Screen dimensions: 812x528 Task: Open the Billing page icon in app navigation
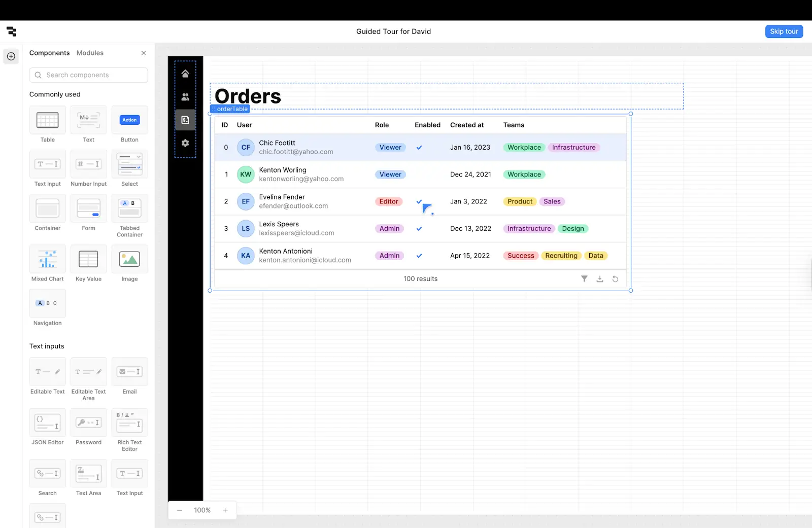pos(185,120)
